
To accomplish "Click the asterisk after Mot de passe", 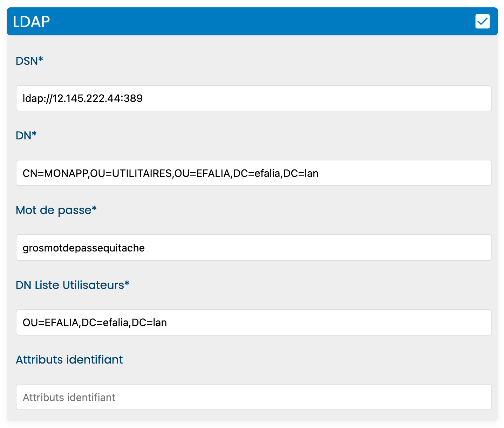I will pos(94,209).
